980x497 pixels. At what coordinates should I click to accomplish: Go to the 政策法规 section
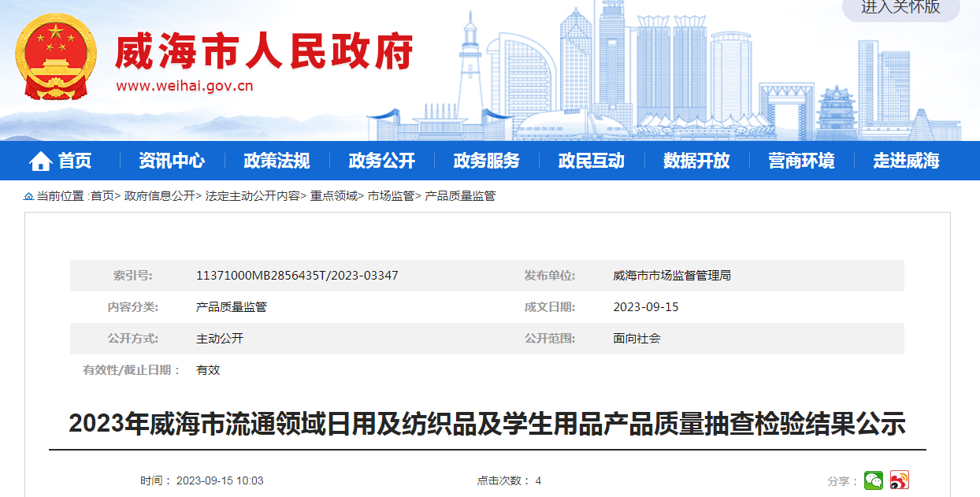pyautogui.click(x=277, y=161)
